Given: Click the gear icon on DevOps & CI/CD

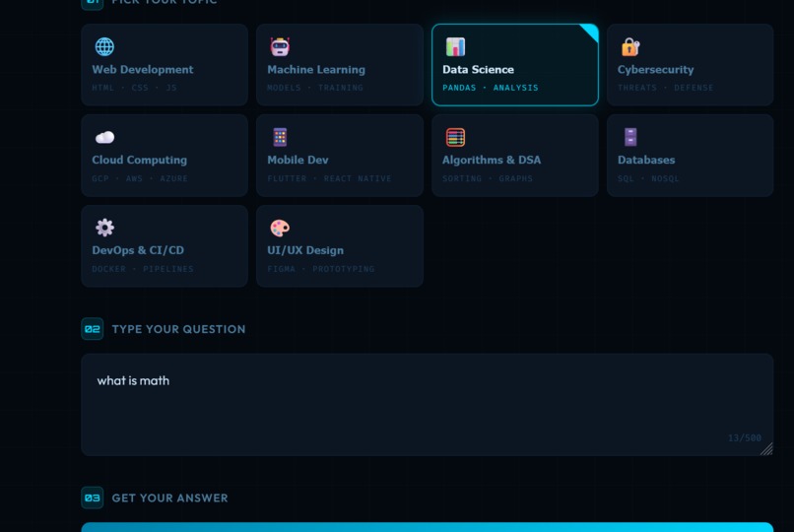Looking at the screenshot, I should pos(104,228).
